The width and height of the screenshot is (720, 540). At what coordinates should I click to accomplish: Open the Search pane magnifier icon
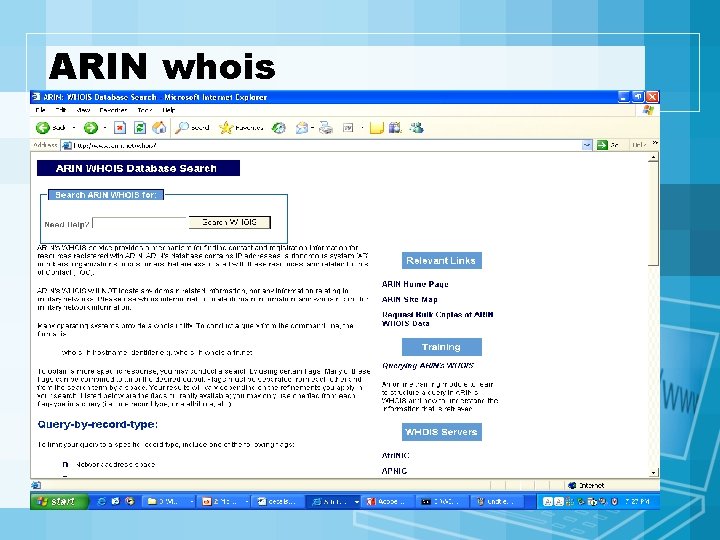coord(182,128)
